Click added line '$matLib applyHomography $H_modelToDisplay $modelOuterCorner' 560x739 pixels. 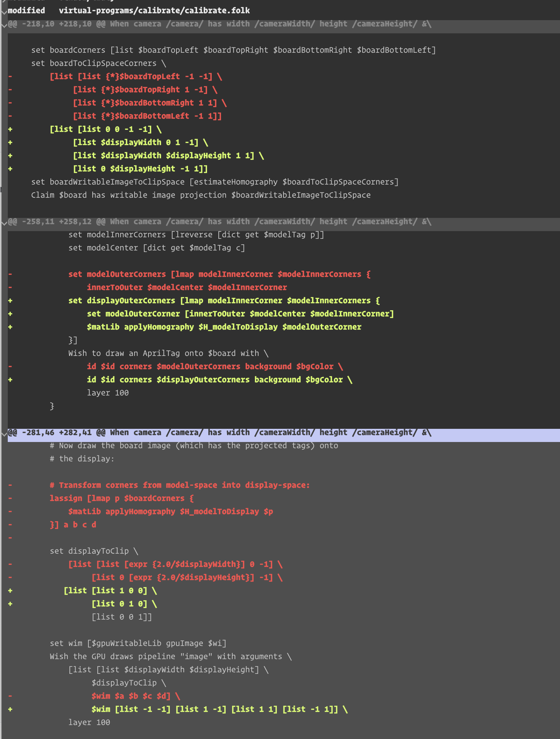tap(224, 327)
